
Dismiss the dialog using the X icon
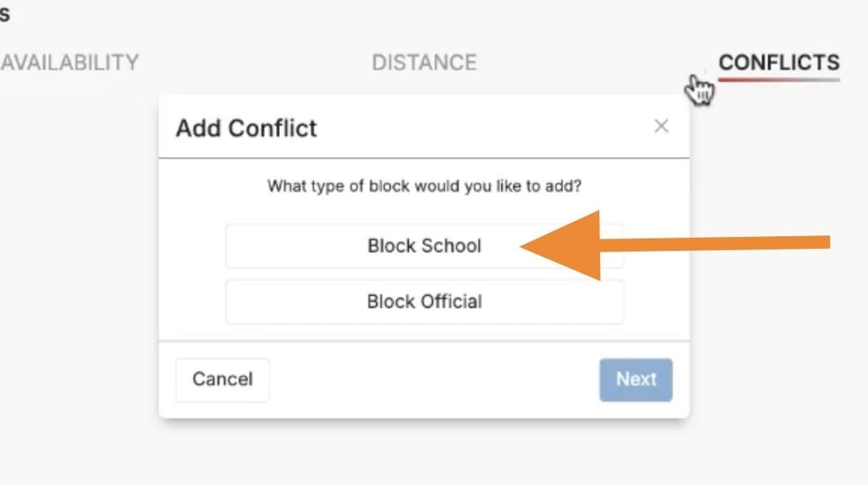coord(661,126)
